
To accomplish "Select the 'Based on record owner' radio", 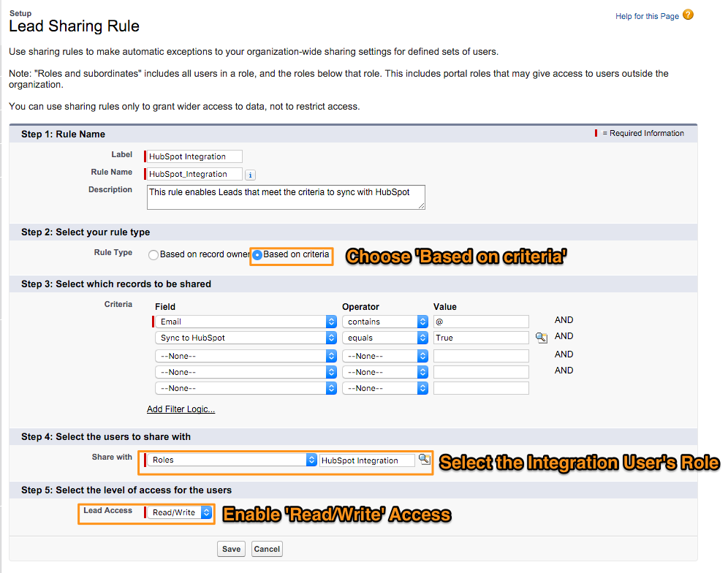I will click(x=153, y=255).
